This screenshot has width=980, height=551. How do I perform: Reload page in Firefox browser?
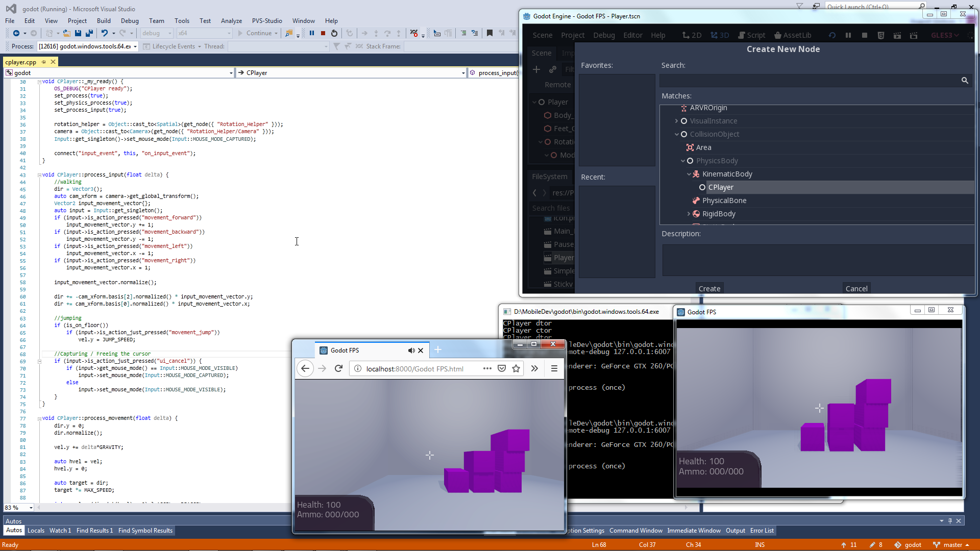pos(338,368)
